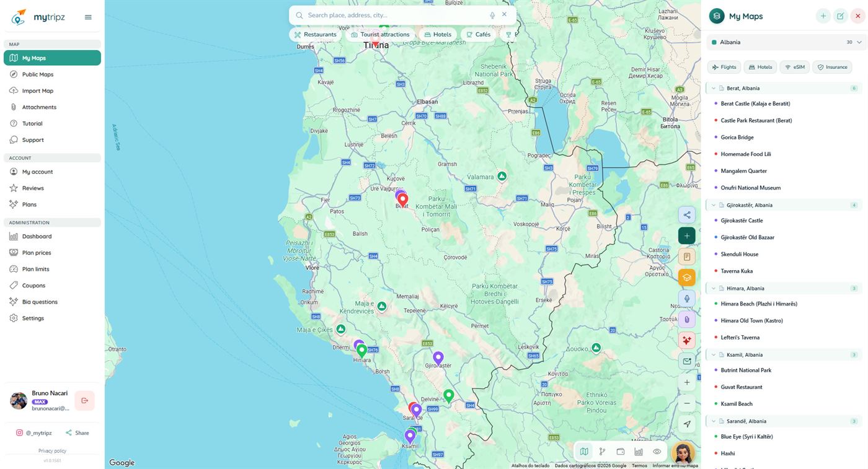
Task: Open the Privacy policy link
Action: 52,451
